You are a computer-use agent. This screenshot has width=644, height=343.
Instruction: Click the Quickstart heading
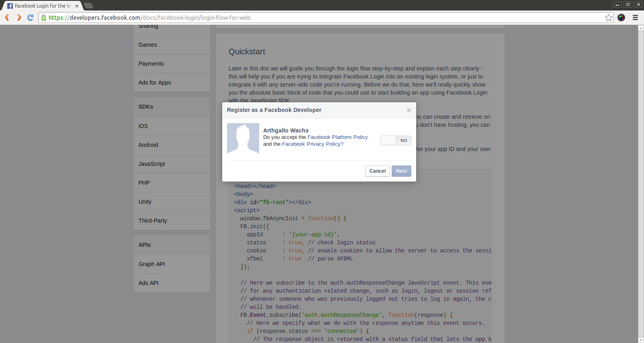247,52
